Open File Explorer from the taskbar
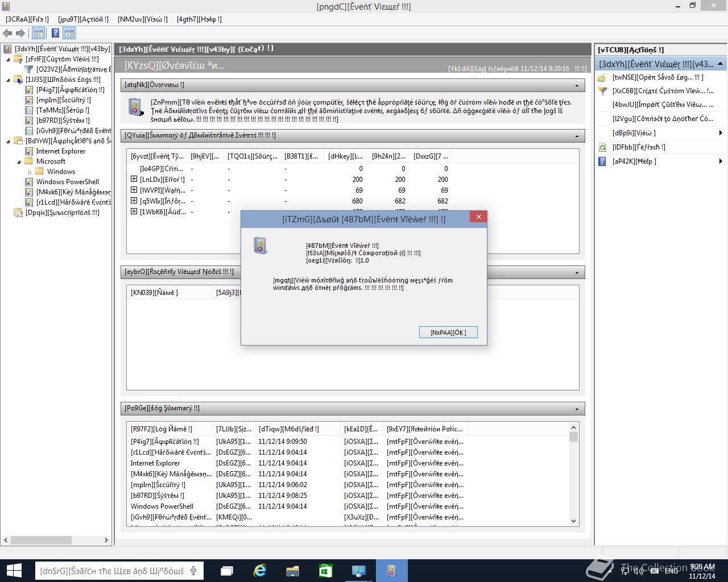This screenshot has height=582, width=728. [292, 571]
